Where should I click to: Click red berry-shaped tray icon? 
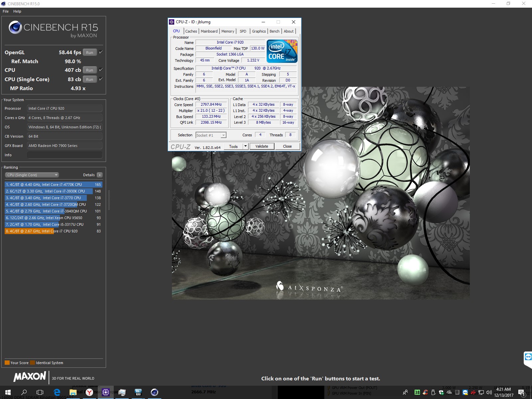coord(473,392)
